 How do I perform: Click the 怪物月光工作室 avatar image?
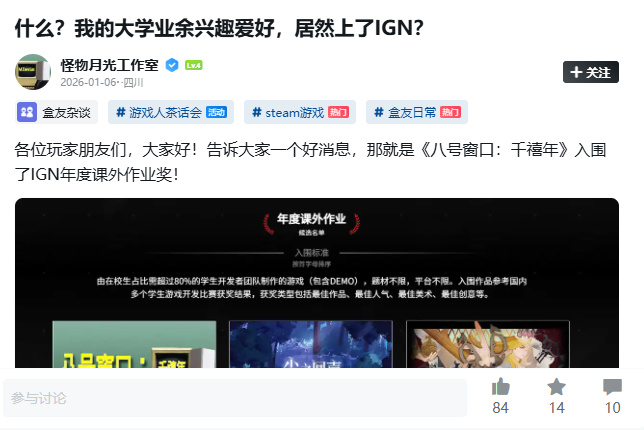33,72
